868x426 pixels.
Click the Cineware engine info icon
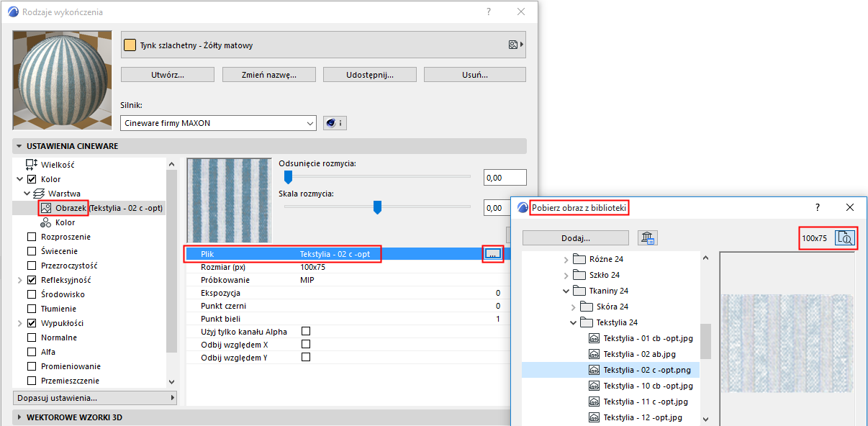point(335,123)
